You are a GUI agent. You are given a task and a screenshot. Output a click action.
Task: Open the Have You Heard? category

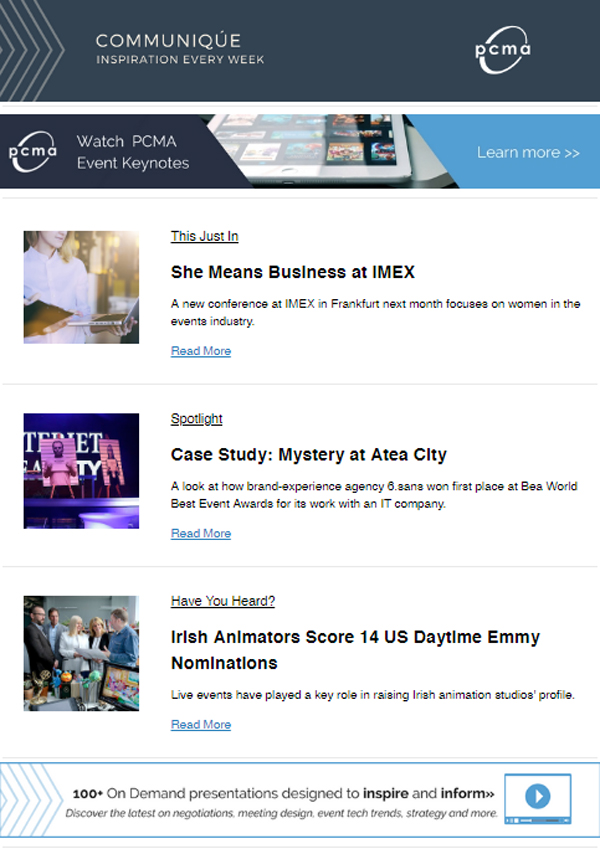tap(223, 601)
